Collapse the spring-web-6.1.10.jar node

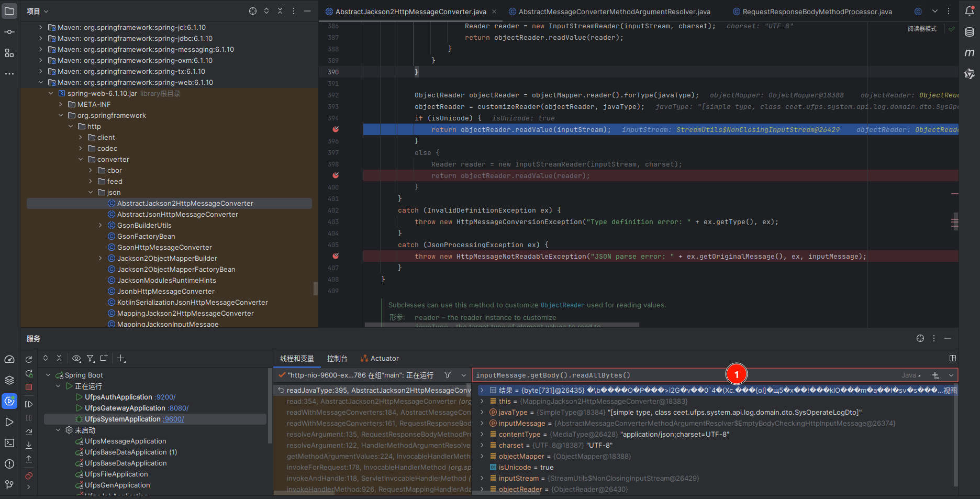coord(51,93)
